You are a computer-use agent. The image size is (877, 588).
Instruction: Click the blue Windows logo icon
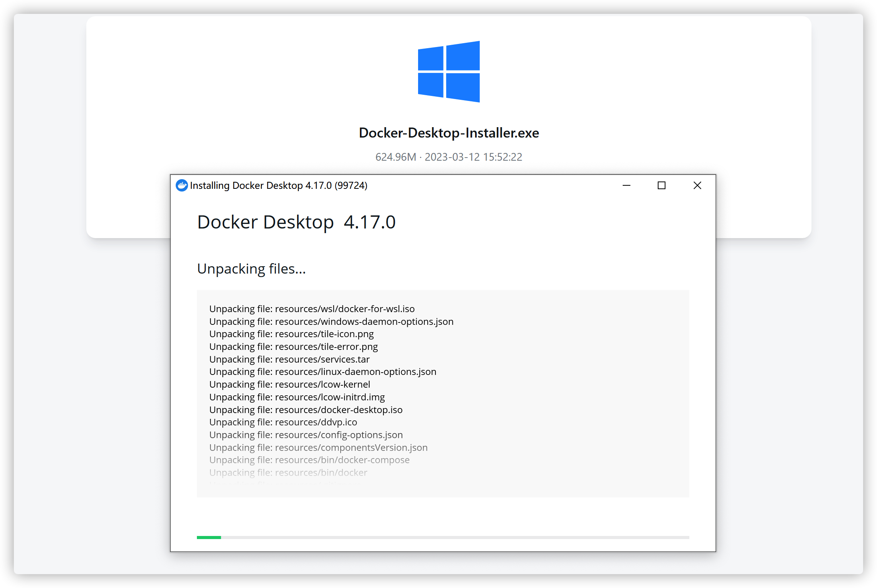click(x=449, y=72)
